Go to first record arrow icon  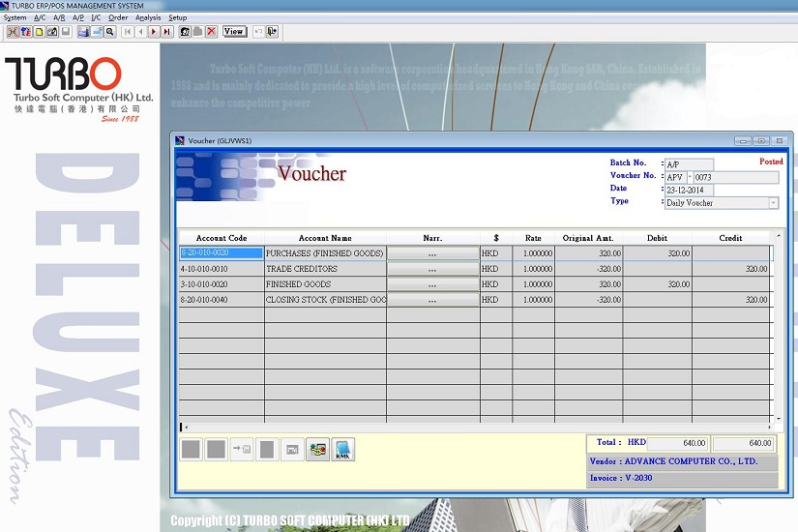(x=128, y=32)
